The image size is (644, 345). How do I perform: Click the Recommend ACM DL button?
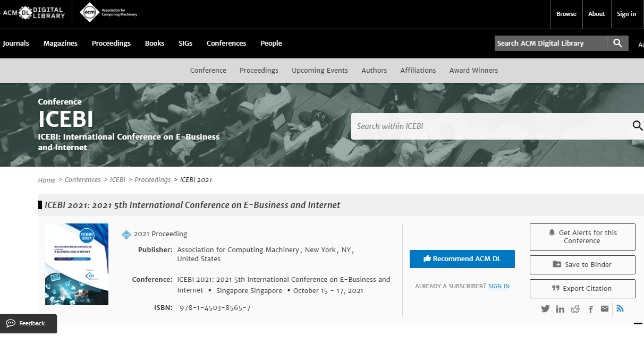[462, 258]
